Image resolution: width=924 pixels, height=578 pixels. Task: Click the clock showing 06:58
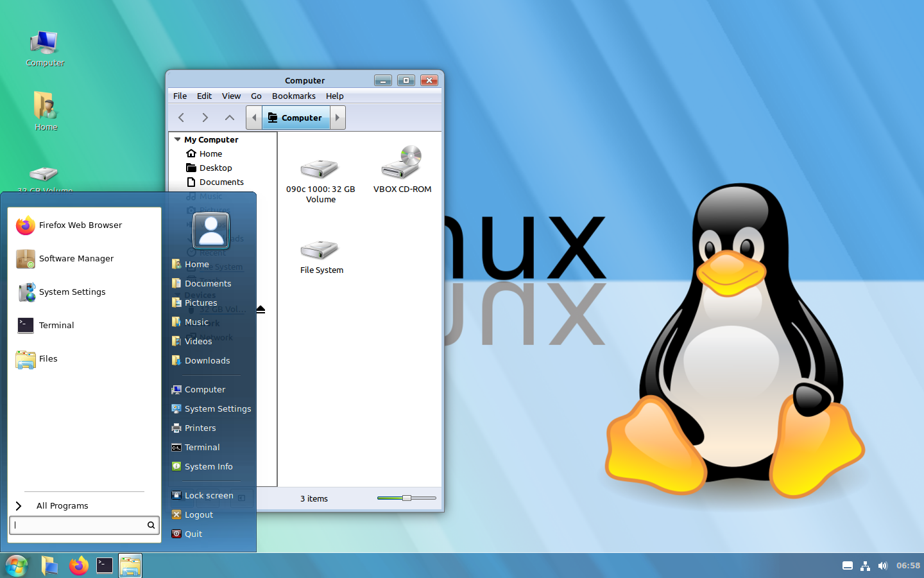click(908, 566)
